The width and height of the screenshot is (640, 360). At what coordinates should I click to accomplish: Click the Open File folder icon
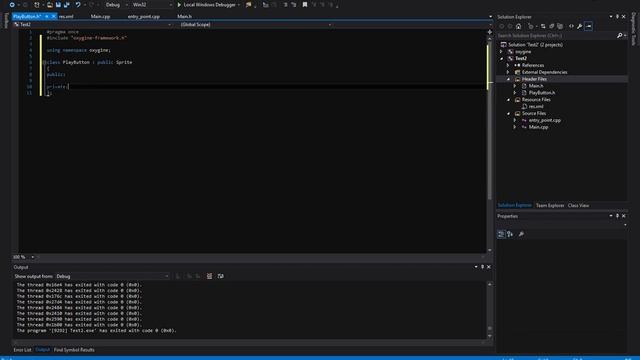click(49, 5)
